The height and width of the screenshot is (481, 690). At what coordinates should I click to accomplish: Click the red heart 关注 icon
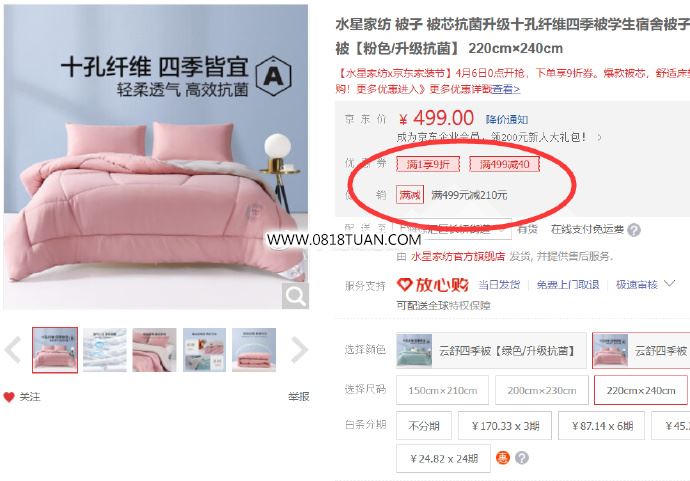9,397
